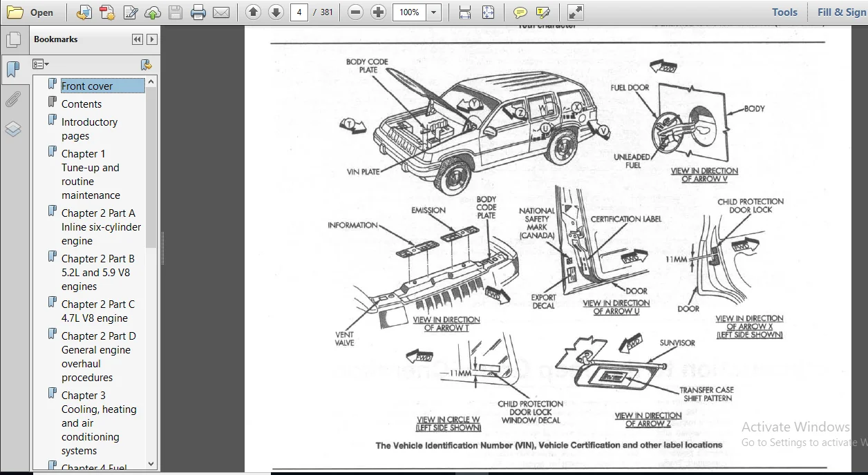Select the Contents bookmark
This screenshot has height=475, width=868.
coord(82,104)
